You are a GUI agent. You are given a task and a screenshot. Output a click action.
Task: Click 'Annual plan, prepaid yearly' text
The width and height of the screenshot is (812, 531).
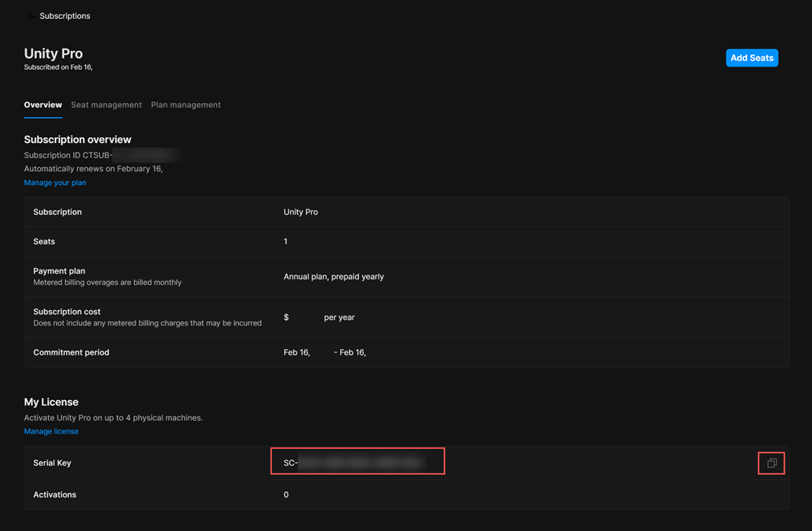334,277
